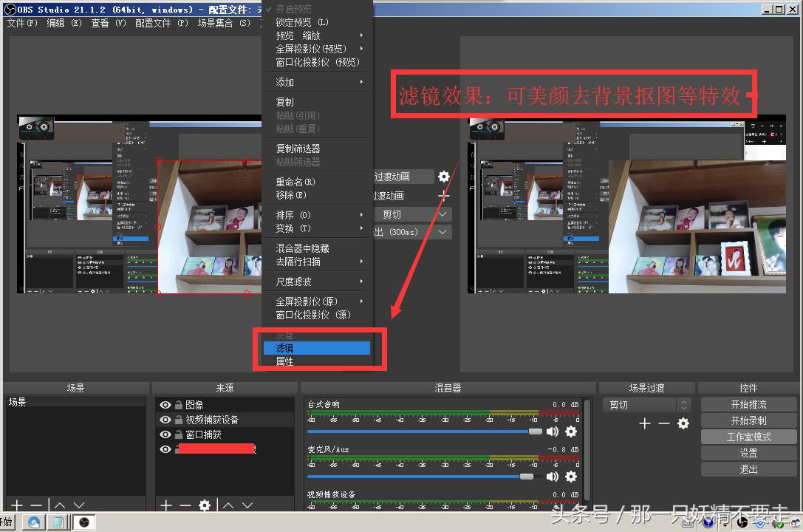Toggle visibility of the 窗口捕获 source

click(165, 434)
